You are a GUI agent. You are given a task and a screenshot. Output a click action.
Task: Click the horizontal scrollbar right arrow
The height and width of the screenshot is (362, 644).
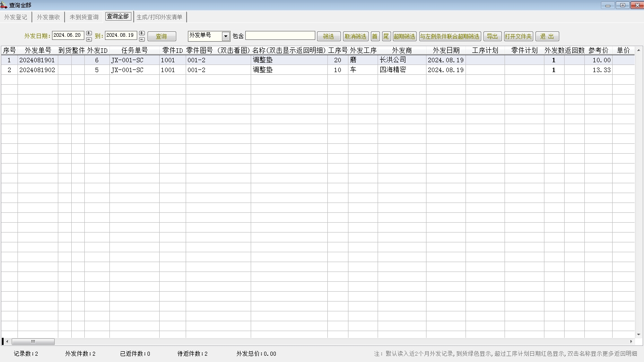coord(631,341)
